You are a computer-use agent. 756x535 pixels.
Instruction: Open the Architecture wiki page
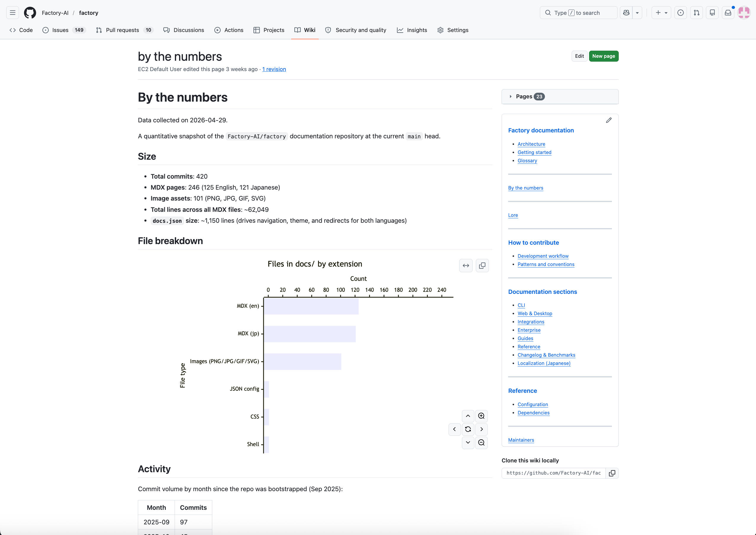[531, 144]
